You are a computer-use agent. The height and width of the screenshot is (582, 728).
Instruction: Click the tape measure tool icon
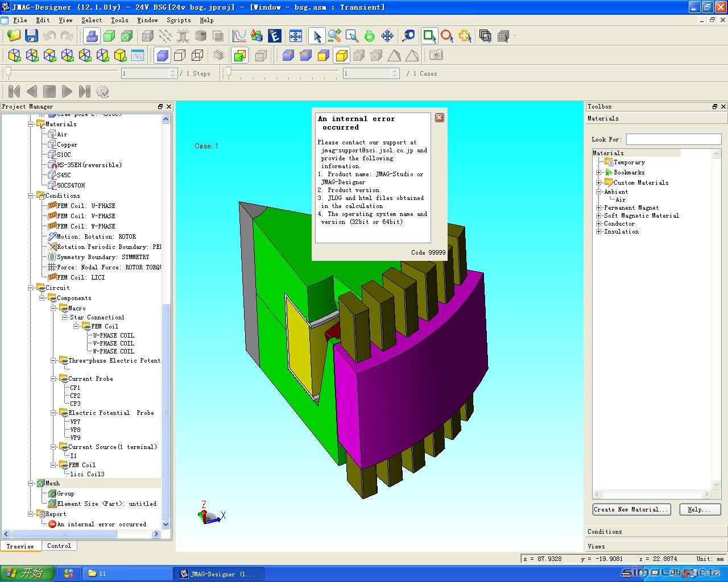click(408, 36)
